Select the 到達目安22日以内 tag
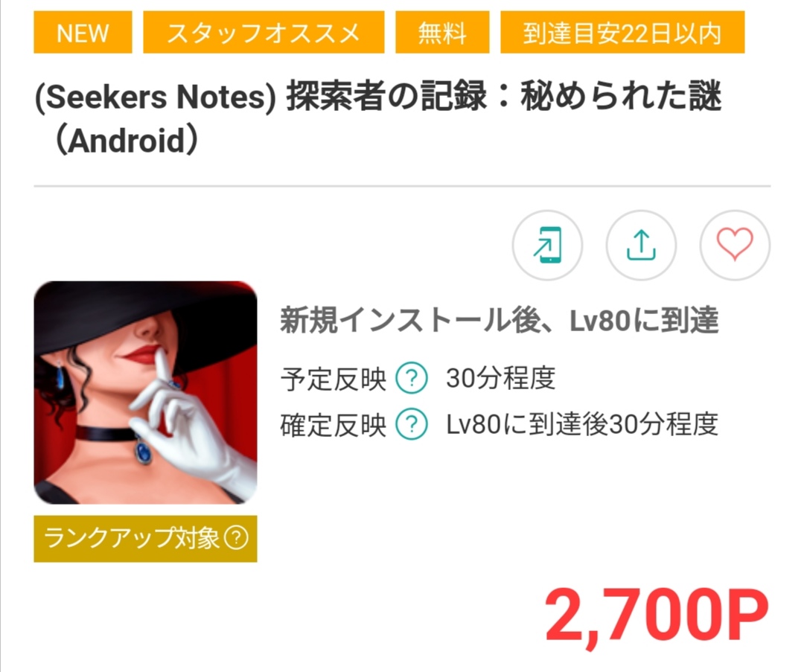The height and width of the screenshot is (672, 804). point(622,32)
